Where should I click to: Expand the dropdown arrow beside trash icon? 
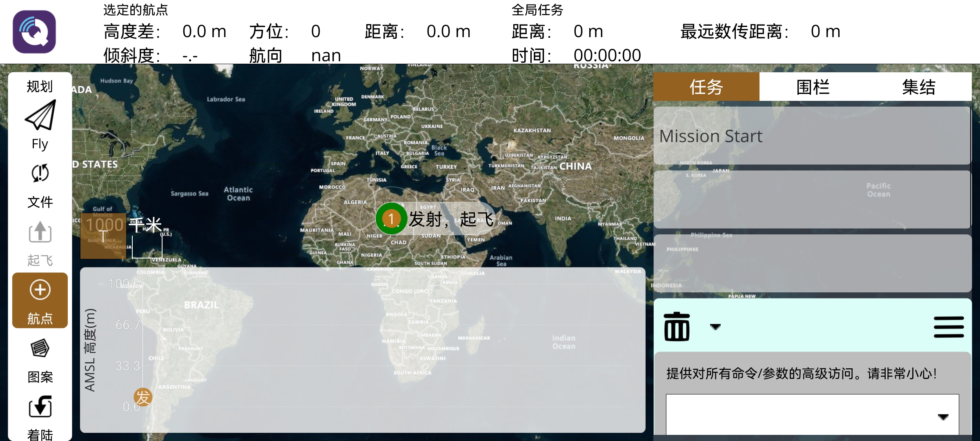[x=716, y=327]
